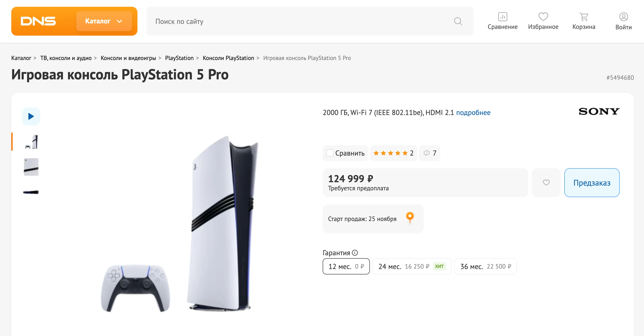
Task: Open Избранное favorites heart icon
Action: point(543,17)
